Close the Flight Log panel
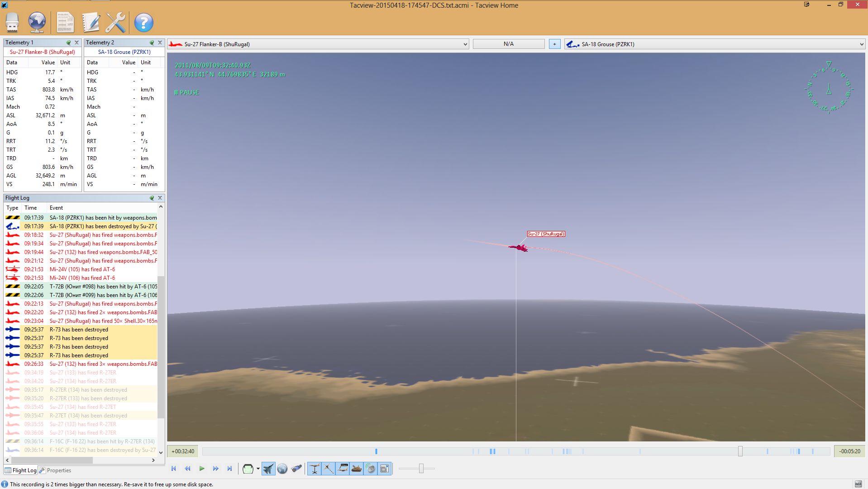 (x=160, y=198)
